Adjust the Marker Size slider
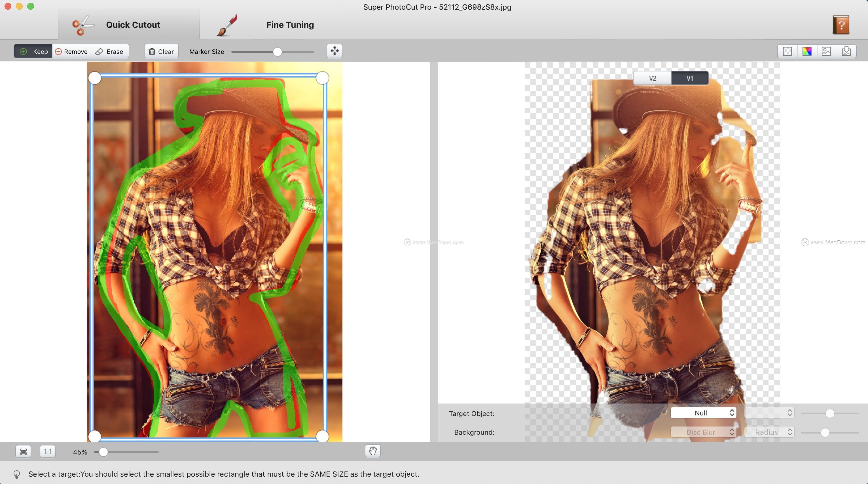This screenshot has height=484, width=868. [x=277, y=51]
